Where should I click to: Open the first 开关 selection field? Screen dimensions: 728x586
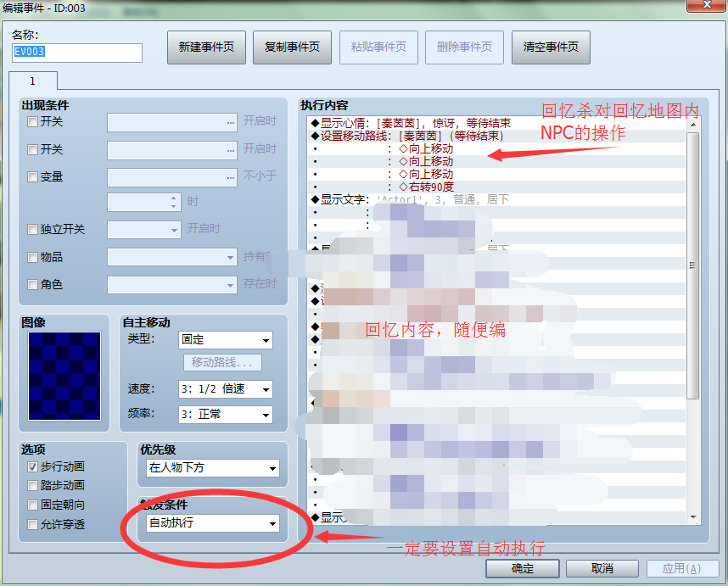[x=172, y=122]
